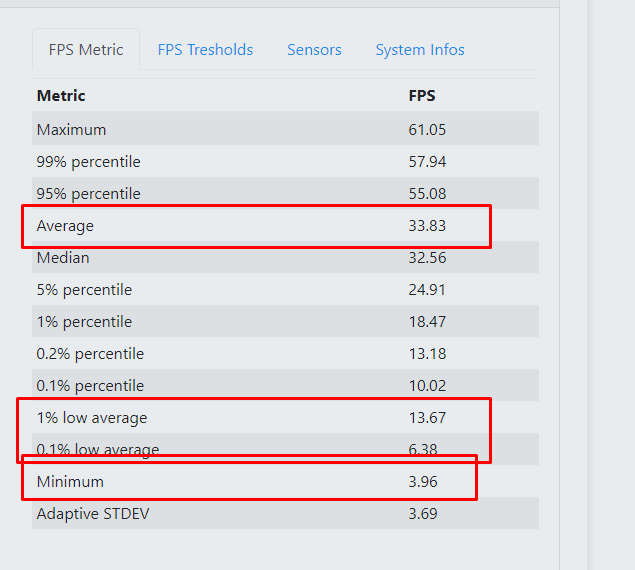
Task: Click the 0.2% percentile row label
Action: (90, 354)
